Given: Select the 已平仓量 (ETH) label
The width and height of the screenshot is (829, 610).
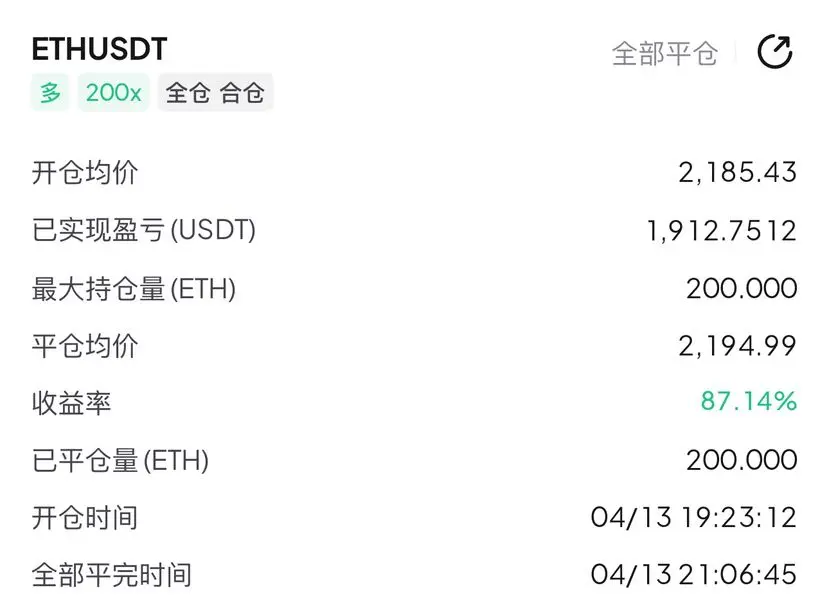Looking at the screenshot, I should pos(121,460).
